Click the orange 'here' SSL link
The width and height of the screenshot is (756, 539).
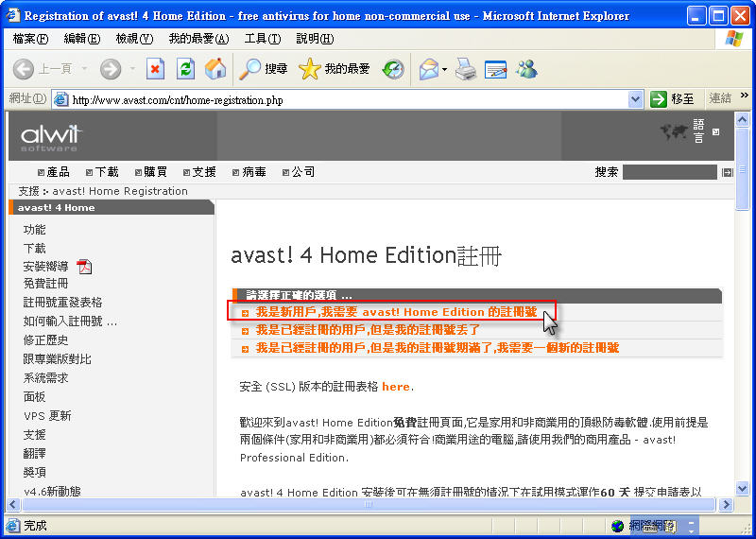tap(396, 387)
